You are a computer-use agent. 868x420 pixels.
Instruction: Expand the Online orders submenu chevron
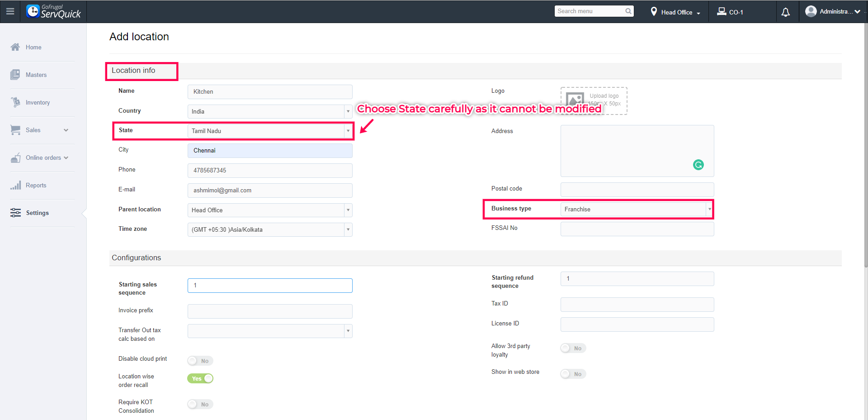pyautogui.click(x=66, y=158)
